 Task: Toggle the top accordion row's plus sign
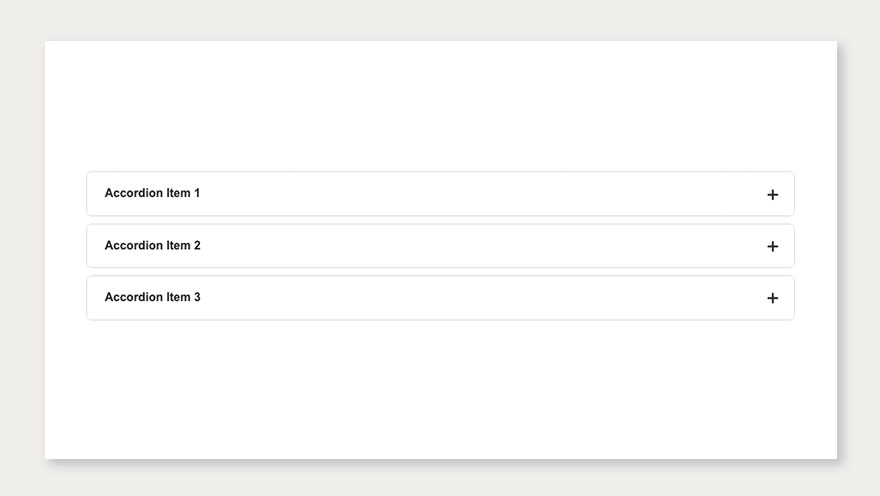(x=772, y=194)
